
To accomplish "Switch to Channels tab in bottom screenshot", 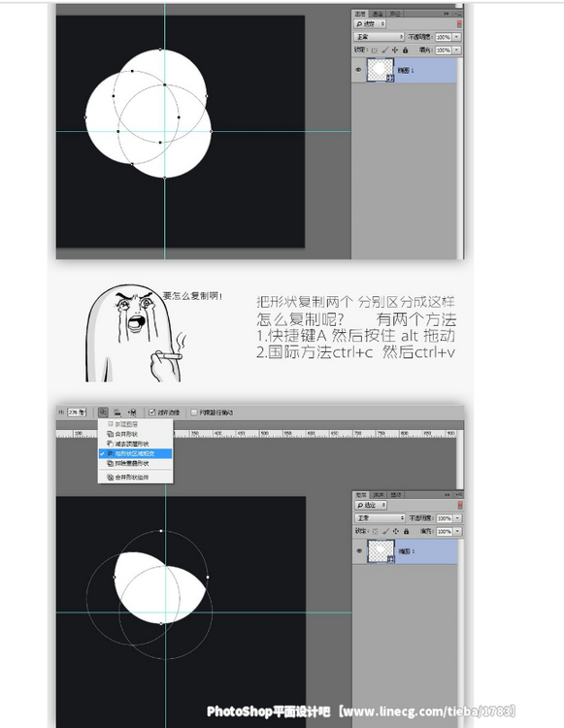I will point(379,495).
